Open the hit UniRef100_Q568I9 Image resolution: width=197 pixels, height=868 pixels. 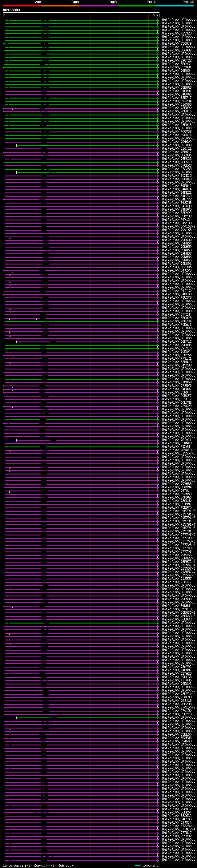click(x=176, y=43)
